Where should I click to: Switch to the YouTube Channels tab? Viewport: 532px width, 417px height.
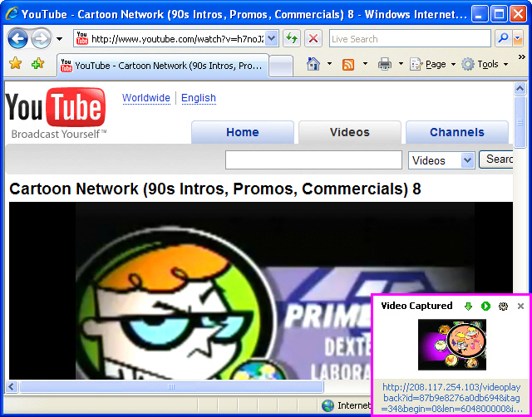[456, 132]
